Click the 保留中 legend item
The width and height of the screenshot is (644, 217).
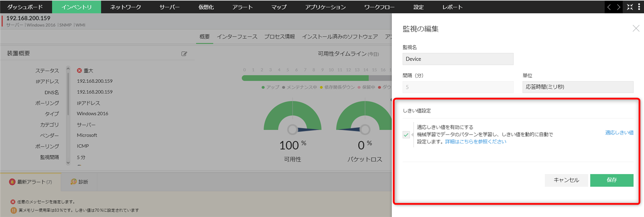tap(366, 87)
